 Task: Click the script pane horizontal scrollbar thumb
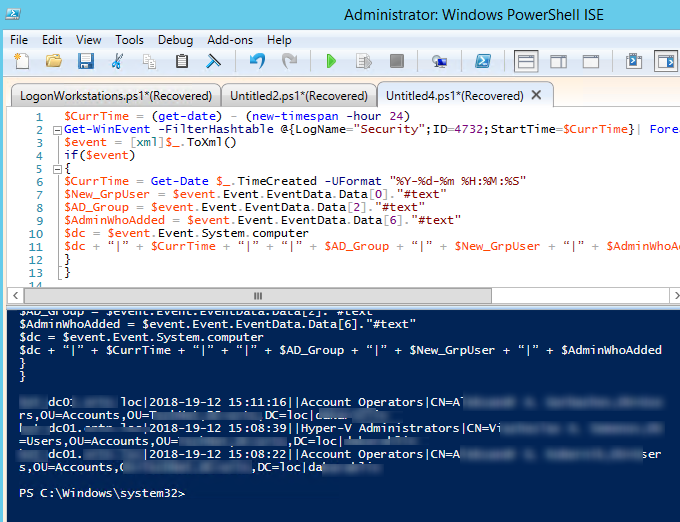258,296
